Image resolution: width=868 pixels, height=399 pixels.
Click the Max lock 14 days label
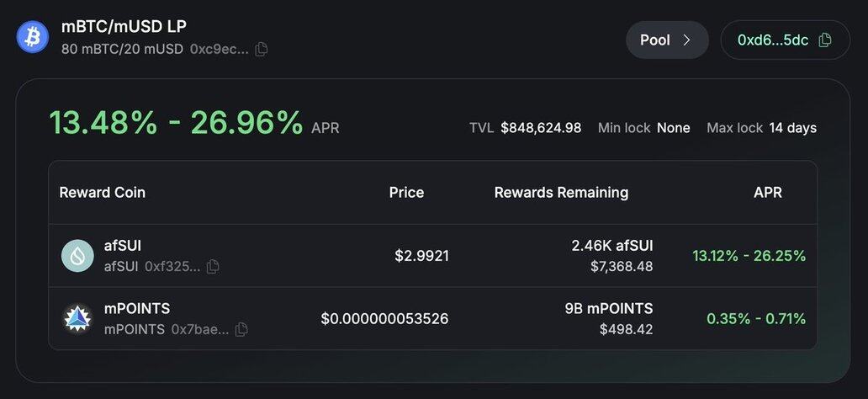761,128
